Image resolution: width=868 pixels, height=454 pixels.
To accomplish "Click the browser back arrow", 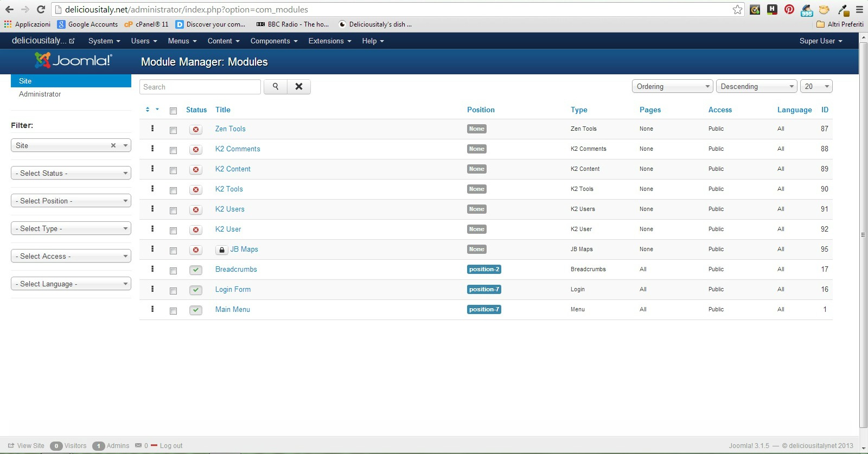I will pyautogui.click(x=9, y=9).
